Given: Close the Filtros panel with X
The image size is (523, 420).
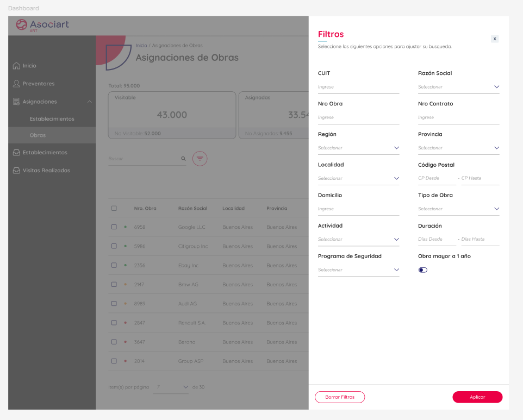Looking at the screenshot, I should point(494,39).
